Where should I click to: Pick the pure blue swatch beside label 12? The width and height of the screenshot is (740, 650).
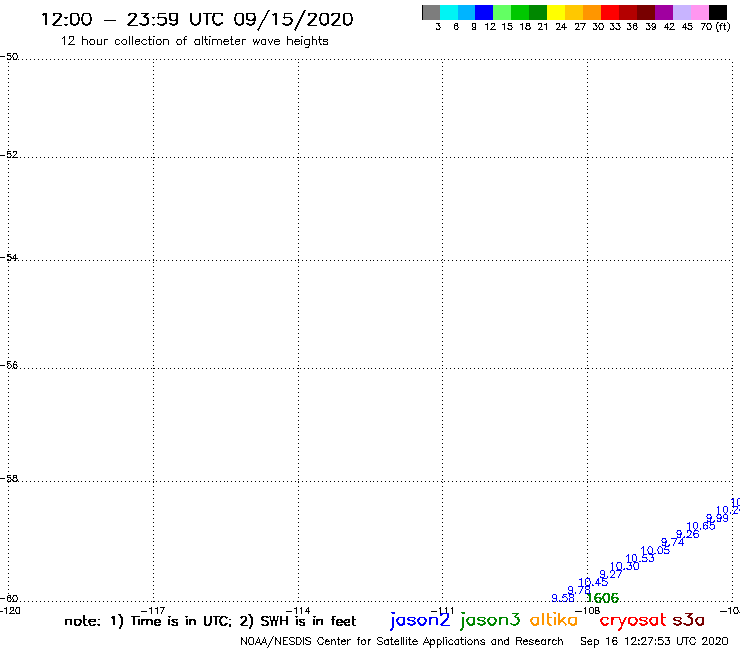[x=485, y=12]
